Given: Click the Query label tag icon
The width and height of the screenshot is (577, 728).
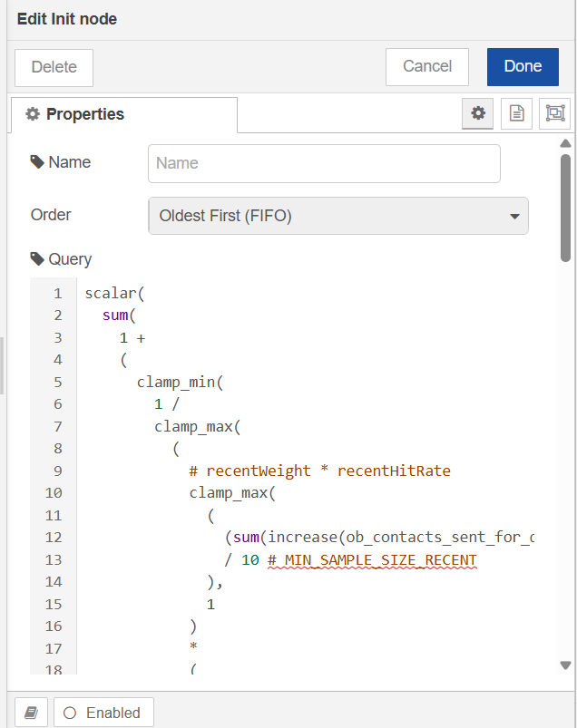Looking at the screenshot, I should (x=37, y=259).
